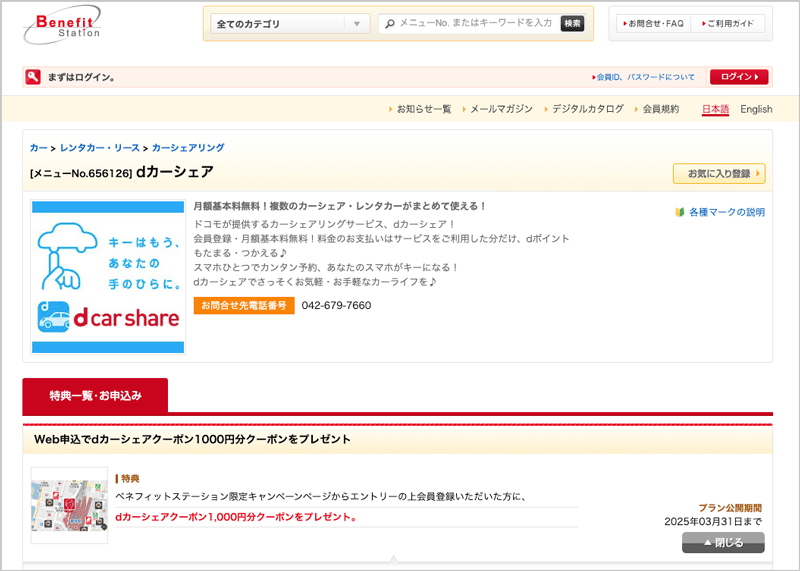Click レンタカー・リース breadcrumb link
The image size is (800, 571).
(x=99, y=148)
